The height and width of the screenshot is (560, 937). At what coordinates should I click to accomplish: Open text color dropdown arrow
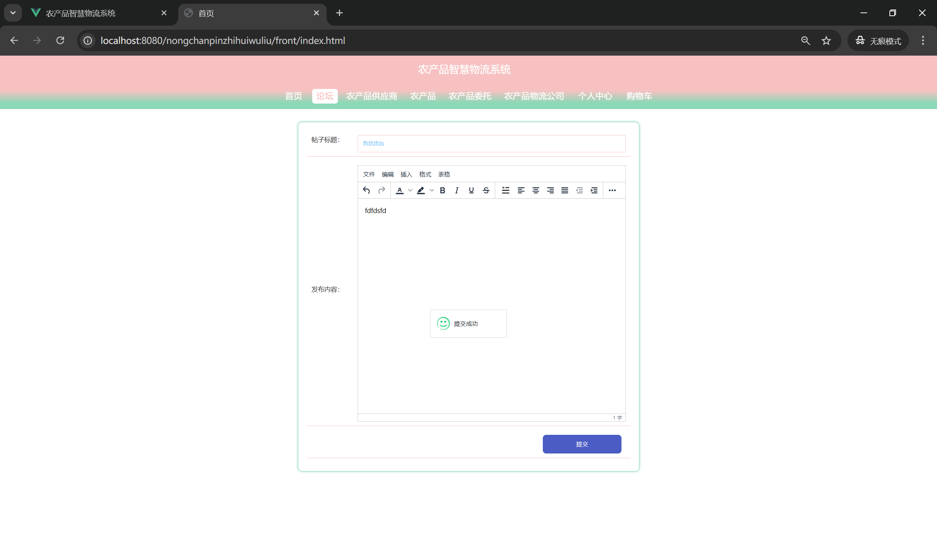(410, 190)
